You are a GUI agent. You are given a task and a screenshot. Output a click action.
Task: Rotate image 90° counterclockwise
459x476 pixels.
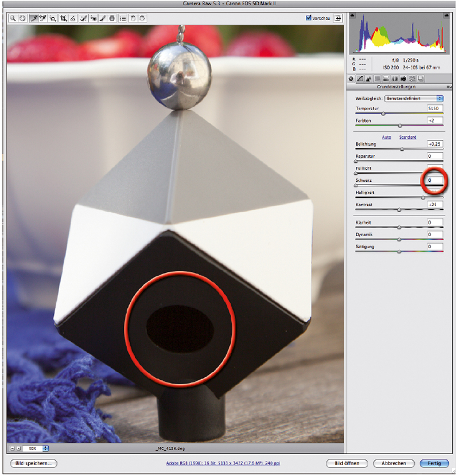click(133, 18)
